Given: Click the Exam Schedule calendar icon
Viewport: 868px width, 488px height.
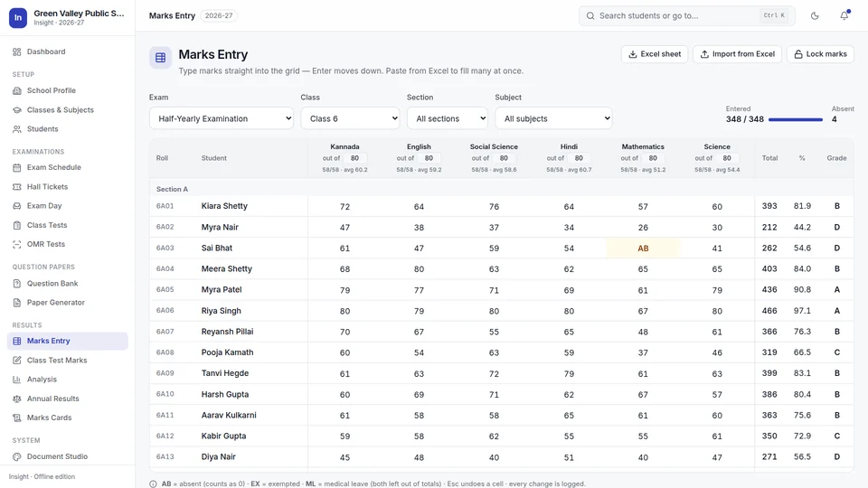Looking at the screenshot, I should (x=16, y=167).
